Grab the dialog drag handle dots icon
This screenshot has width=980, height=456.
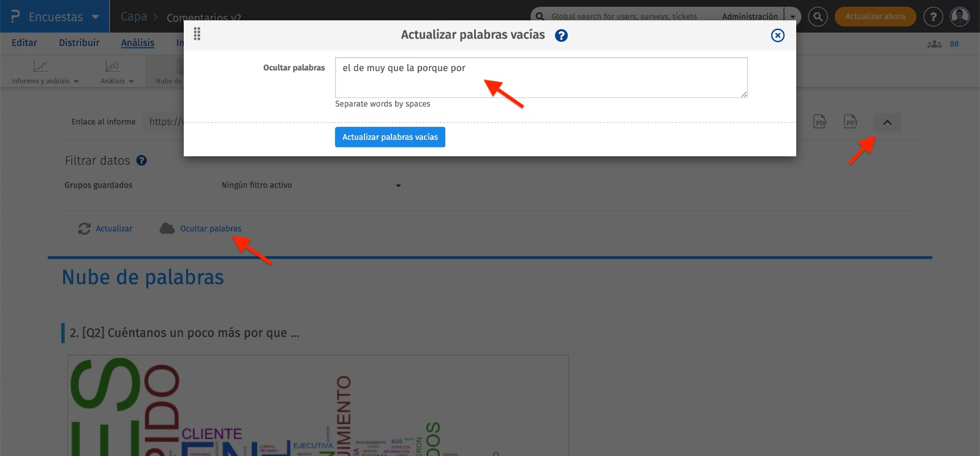tap(197, 34)
